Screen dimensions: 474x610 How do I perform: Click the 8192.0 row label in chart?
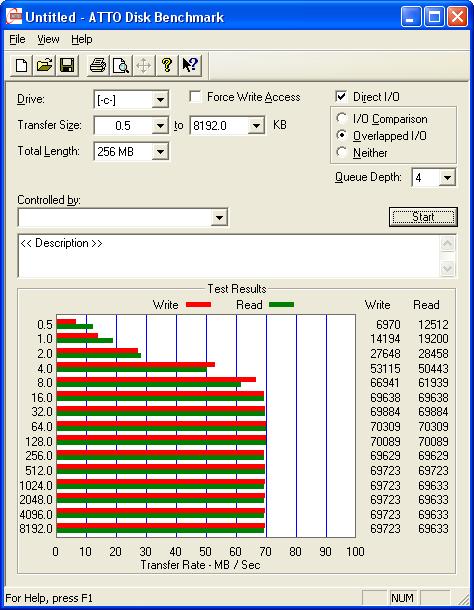pos(36,529)
